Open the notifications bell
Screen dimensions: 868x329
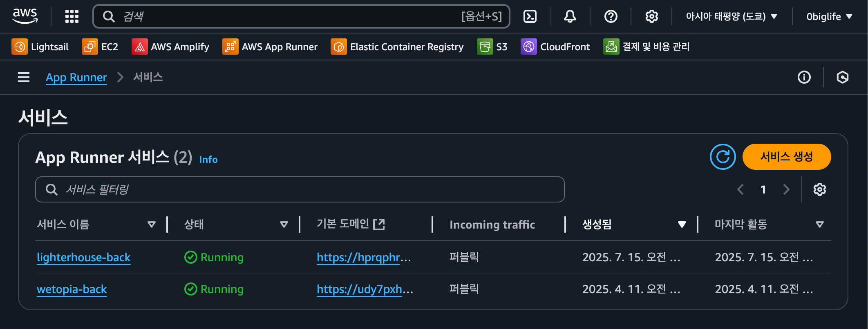[x=570, y=16]
